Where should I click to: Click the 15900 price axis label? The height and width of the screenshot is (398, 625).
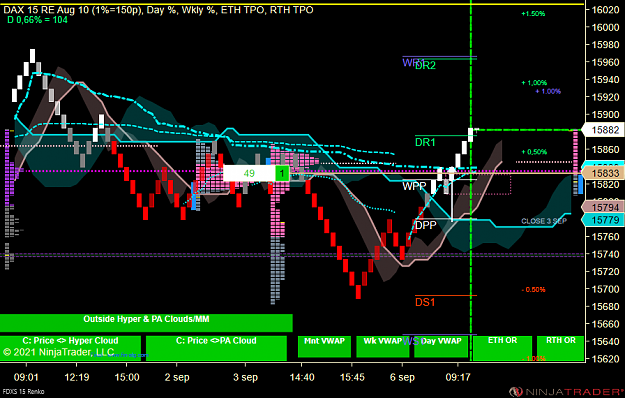click(605, 114)
